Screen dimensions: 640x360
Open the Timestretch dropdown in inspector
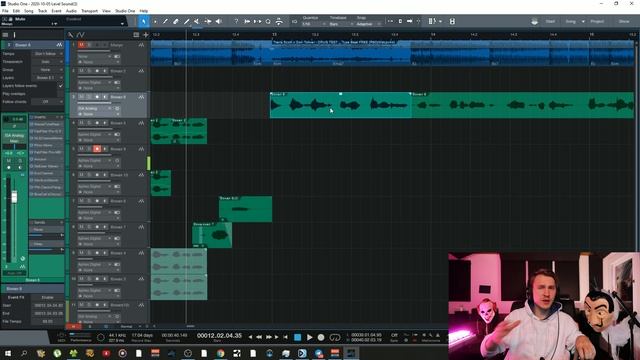click(x=48, y=62)
